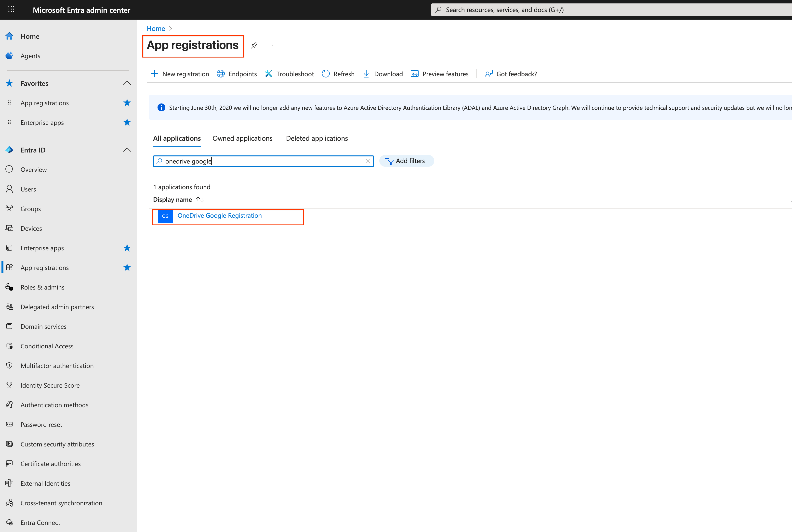Switch to the Deleted applications tab
This screenshot has height=532, width=792.
click(317, 138)
